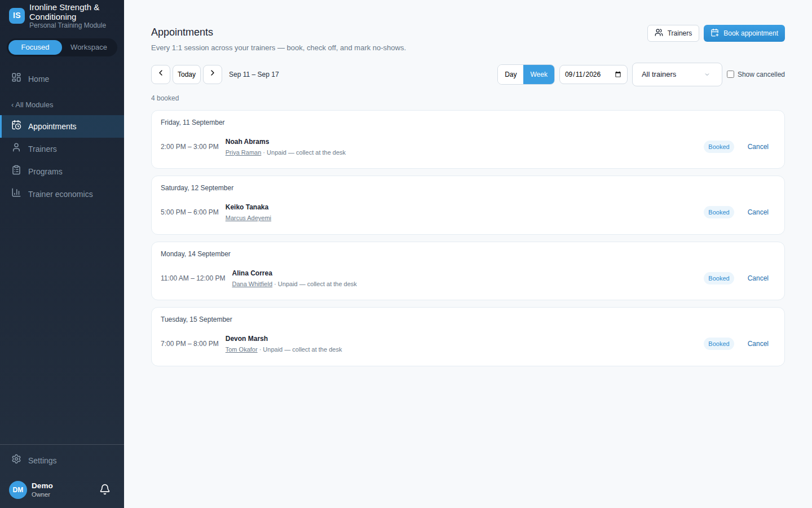Switch to Day view

(511, 75)
